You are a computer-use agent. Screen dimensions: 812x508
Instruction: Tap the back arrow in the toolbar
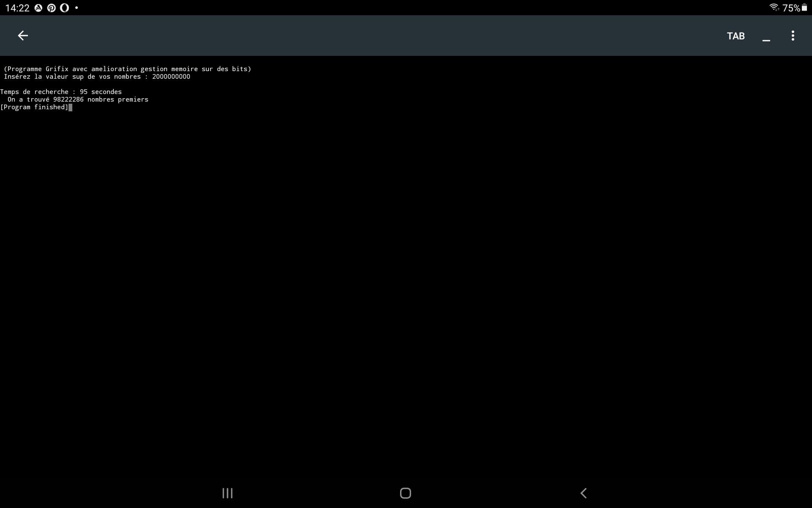pos(23,36)
